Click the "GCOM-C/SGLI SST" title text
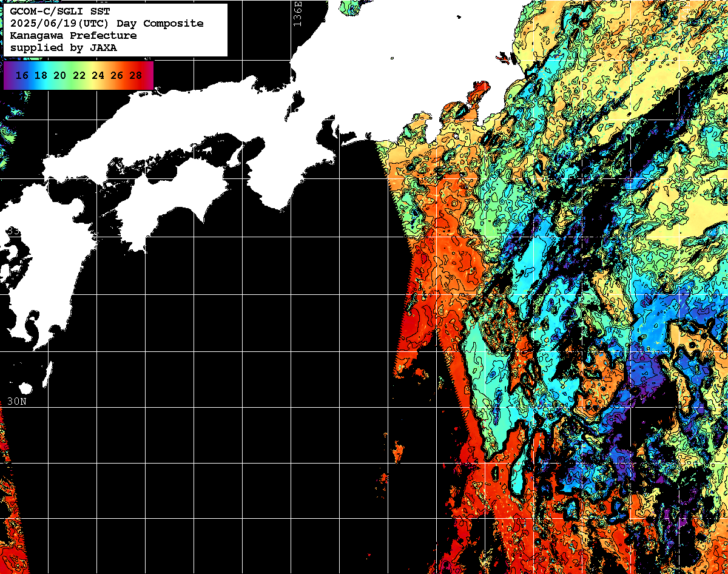Viewport: 728px width, 574px height. click(59, 12)
